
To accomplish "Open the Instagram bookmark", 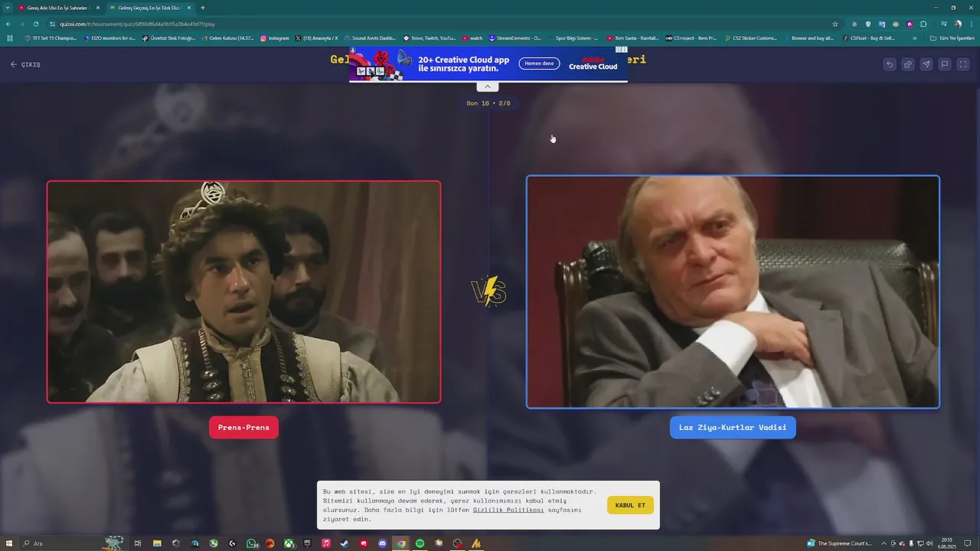I will [x=275, y=37].
